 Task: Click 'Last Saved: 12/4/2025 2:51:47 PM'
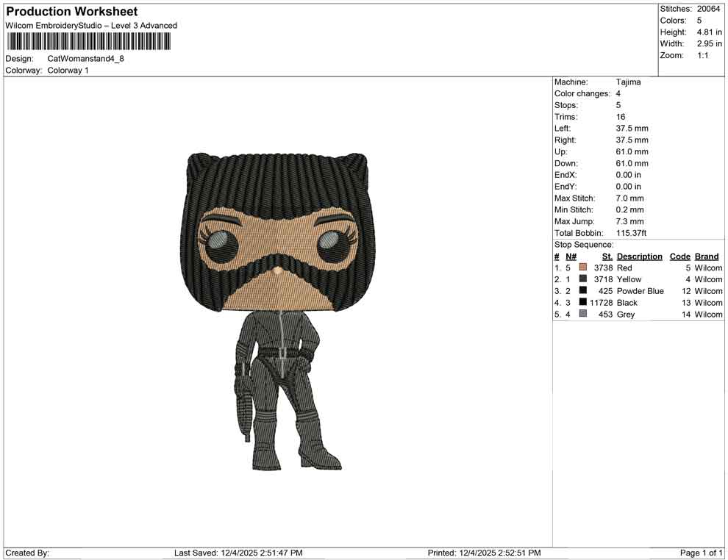pos(238,553)
